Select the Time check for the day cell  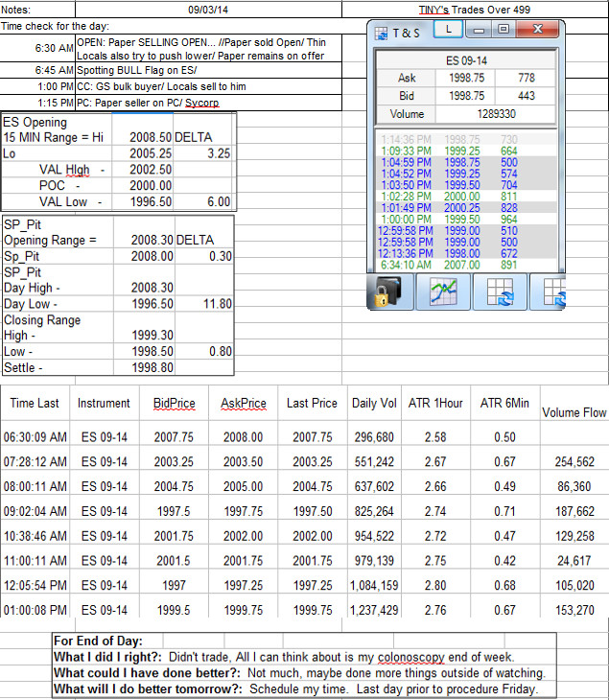[x=55, y=26]
